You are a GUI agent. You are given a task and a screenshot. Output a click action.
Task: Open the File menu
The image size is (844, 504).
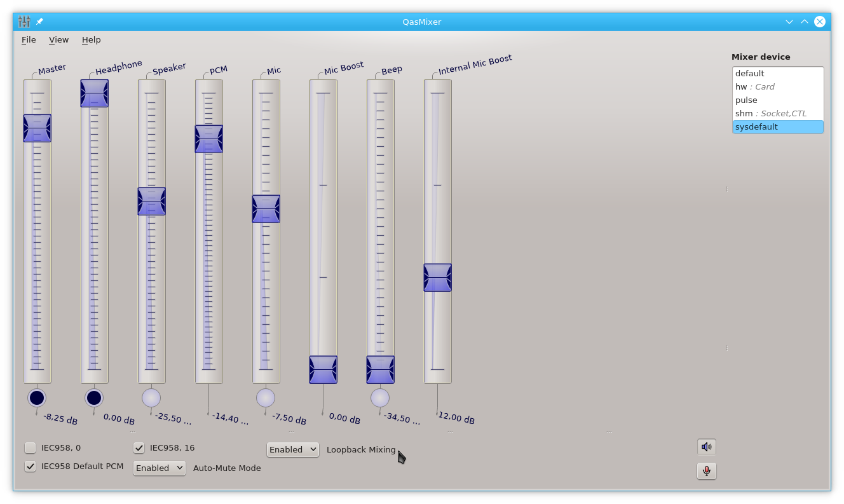tap(29, 39)
